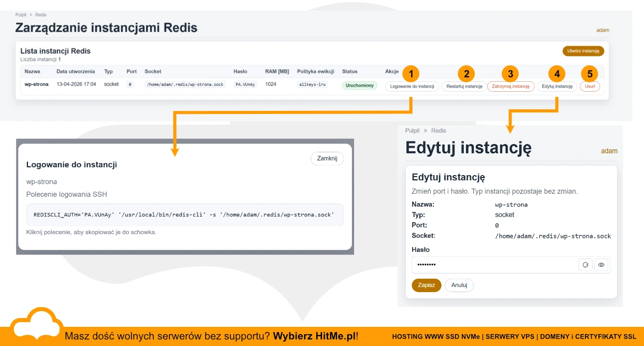Close the login dialog with Zamknij

[327, 158]
